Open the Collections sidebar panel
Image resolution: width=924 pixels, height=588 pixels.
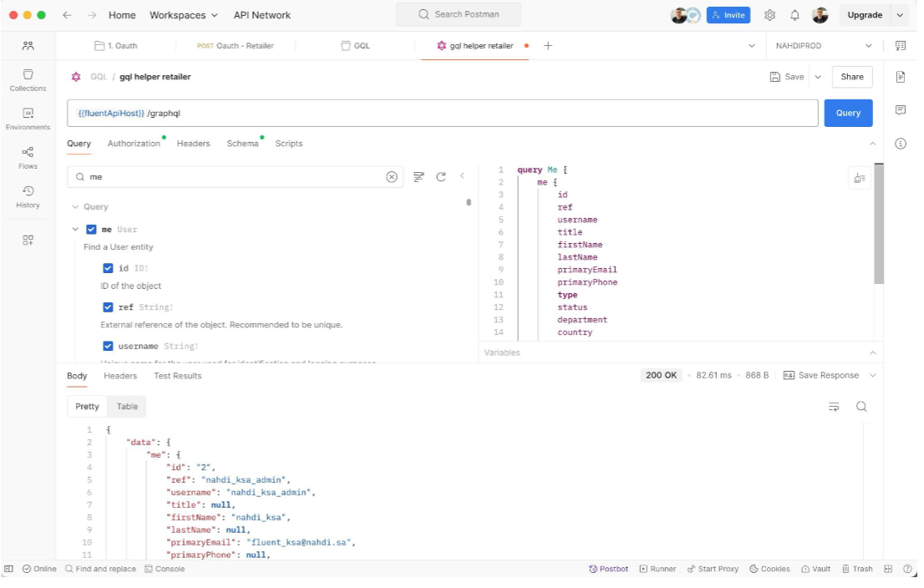[28, 80]
